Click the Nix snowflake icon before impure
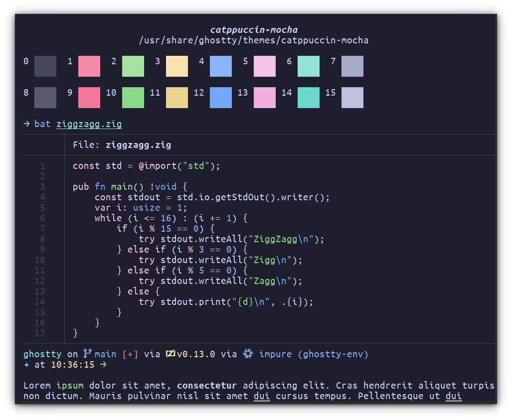Screen dimensions: 512x420 pyautogui.click(x=248, y=354)
